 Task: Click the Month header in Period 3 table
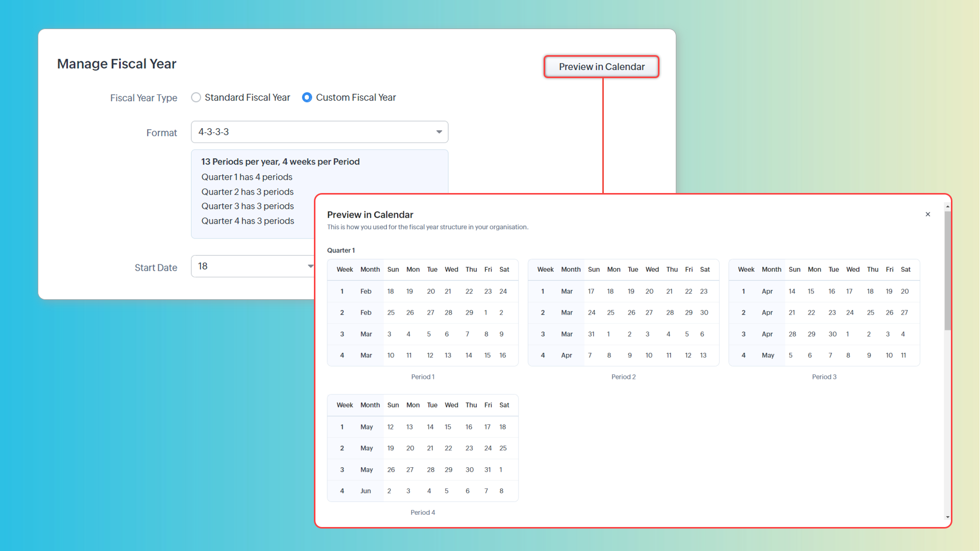click(x=771, y=270)
